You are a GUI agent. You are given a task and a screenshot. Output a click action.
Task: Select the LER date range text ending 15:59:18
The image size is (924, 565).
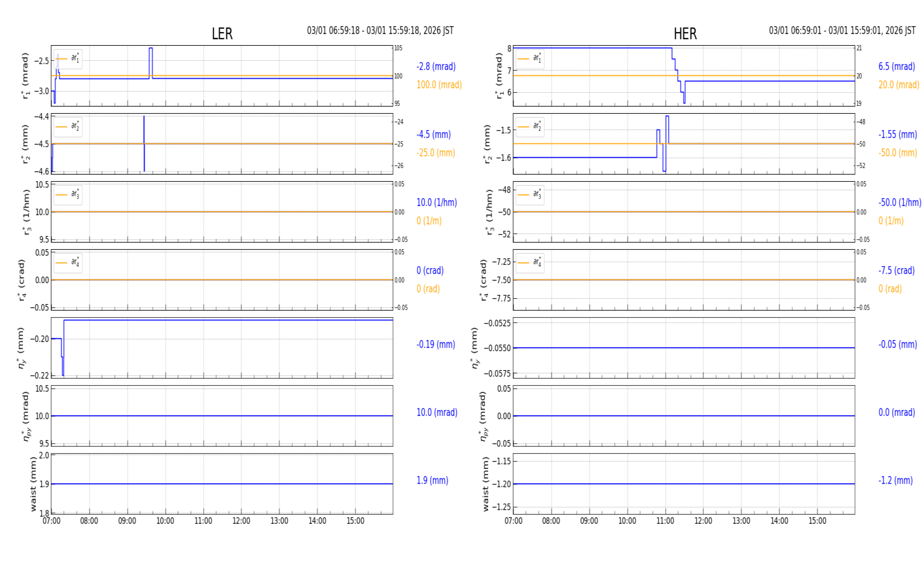[x=380, y=31]
